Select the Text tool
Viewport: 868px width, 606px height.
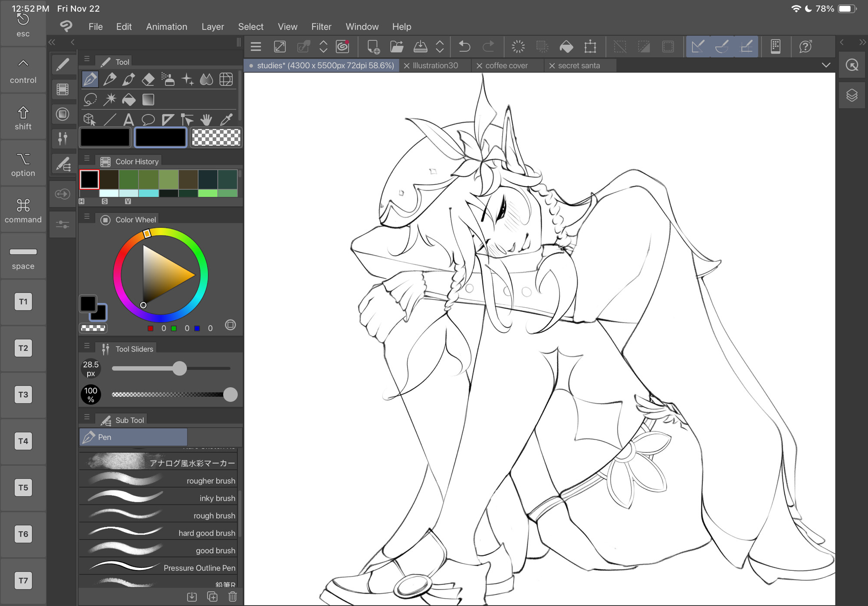(128, 119)
